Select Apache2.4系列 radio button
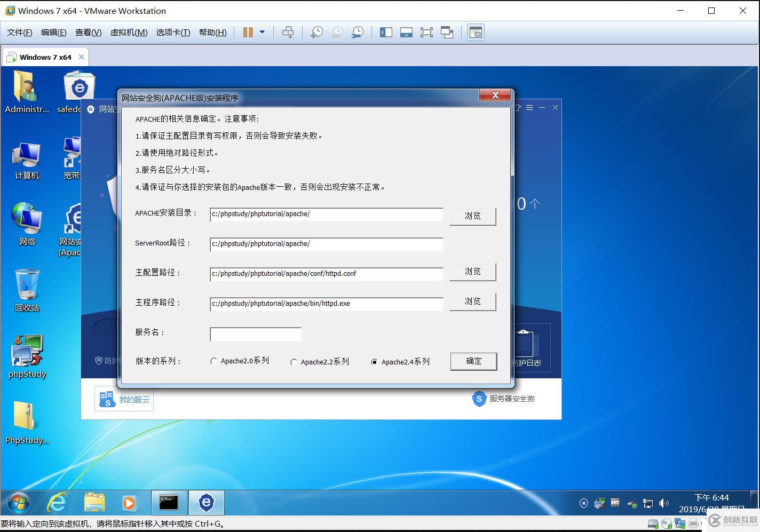760x532 pixels. (374, 362)
